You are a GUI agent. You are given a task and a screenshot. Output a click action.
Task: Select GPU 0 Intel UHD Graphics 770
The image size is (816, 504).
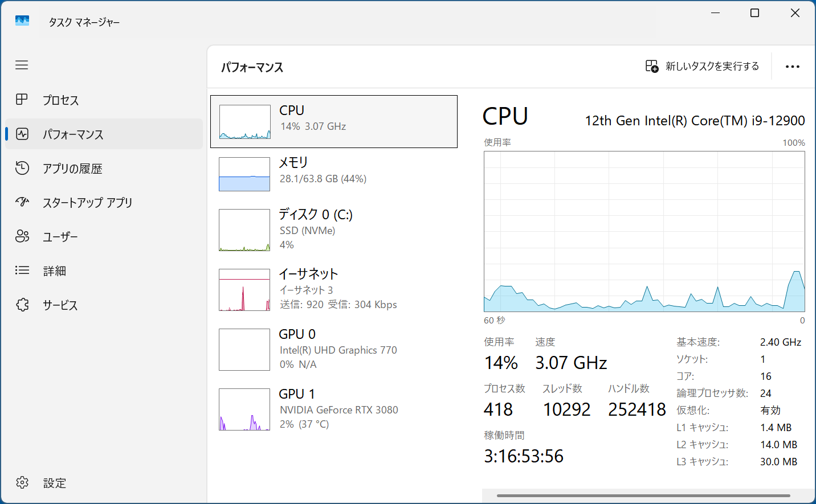[334, 349]
